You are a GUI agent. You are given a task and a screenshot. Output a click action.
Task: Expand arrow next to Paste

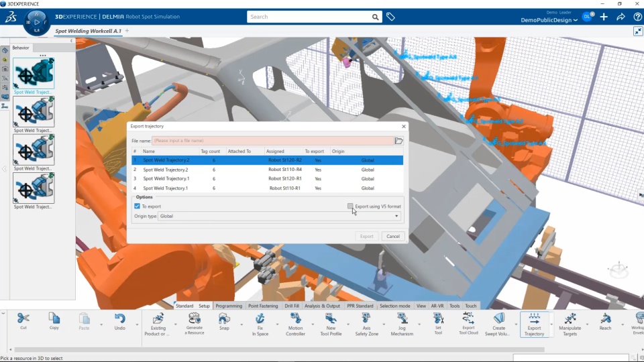point(101,324)
